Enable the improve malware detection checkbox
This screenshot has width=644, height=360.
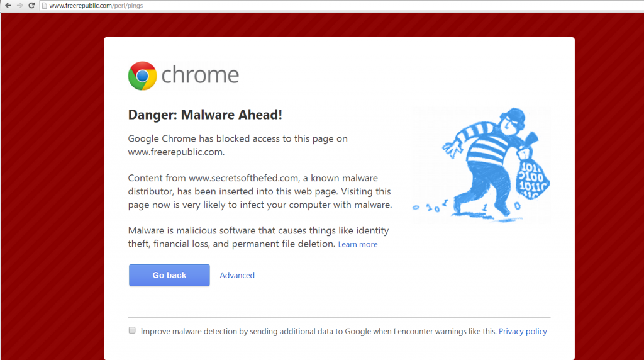click(132, 330)
